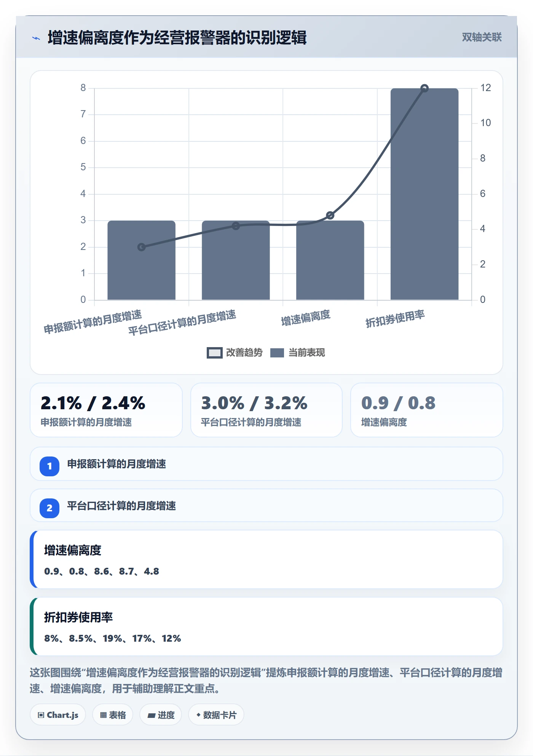Screen dimensions: 533x756
Task: Click the tall 折扣券使用率 bar
Action: (424, 194)
